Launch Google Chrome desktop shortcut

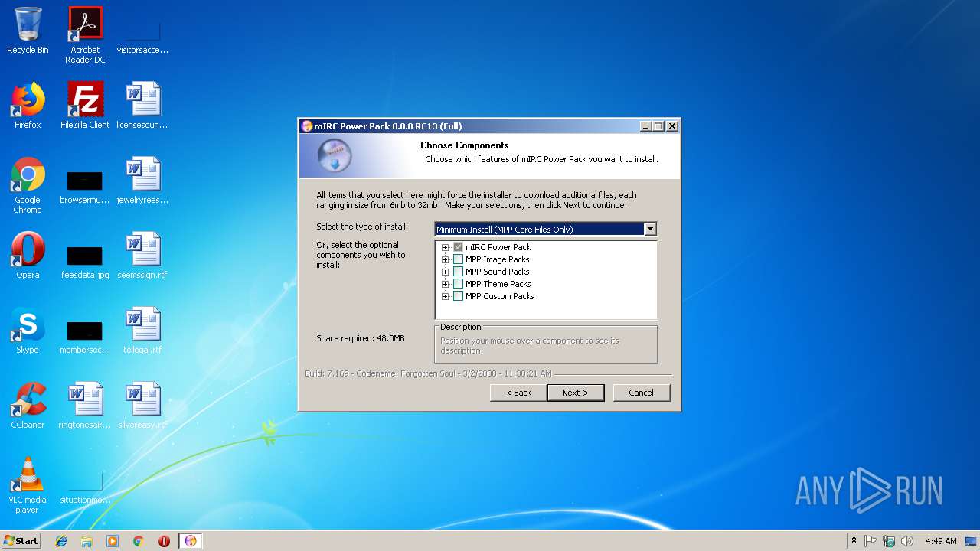coord(28,185)
